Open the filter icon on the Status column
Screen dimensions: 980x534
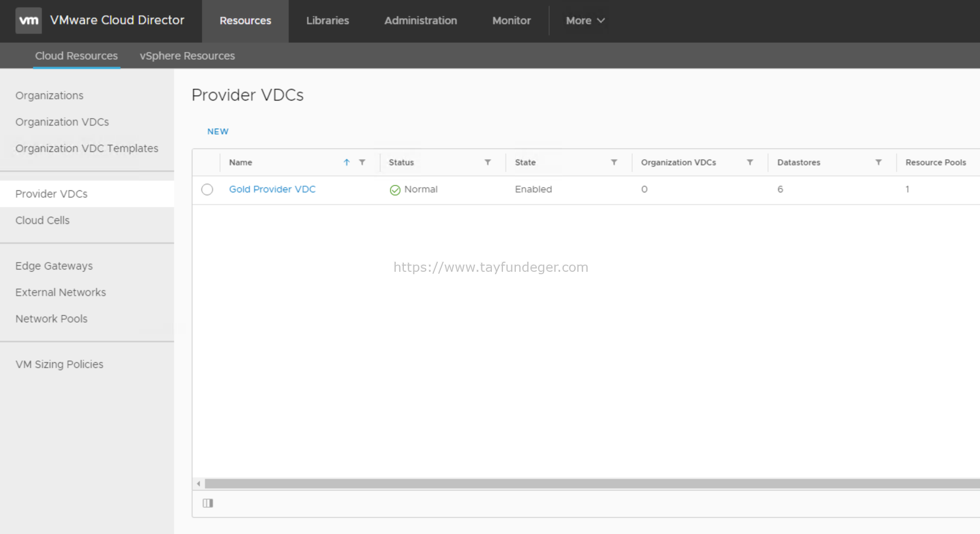click(488, 162)
